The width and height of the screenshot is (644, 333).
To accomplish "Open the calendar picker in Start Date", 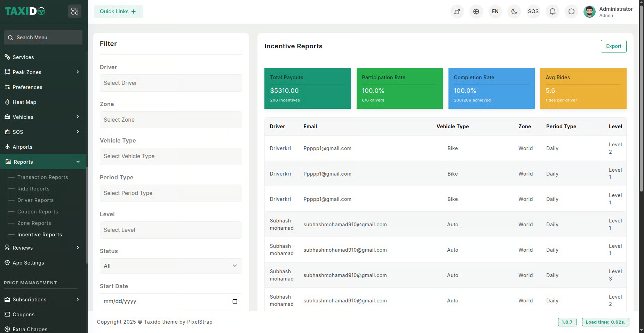I will (235, 301).
